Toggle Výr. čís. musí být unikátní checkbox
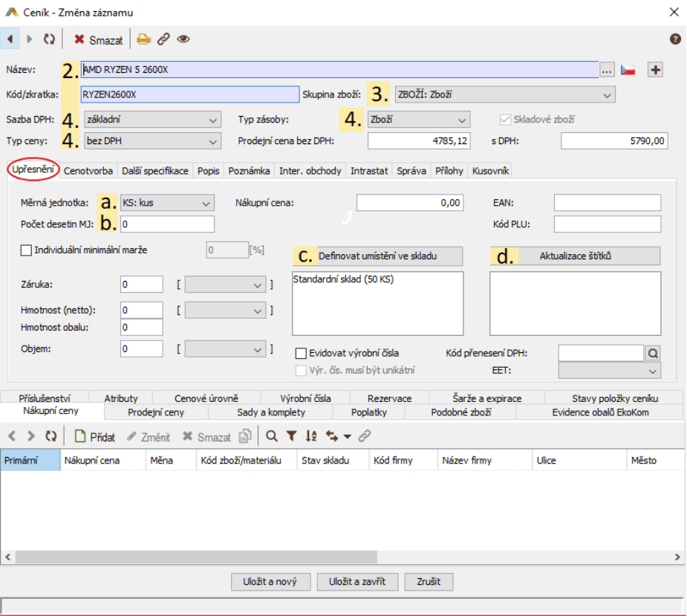 pos(301,371)
